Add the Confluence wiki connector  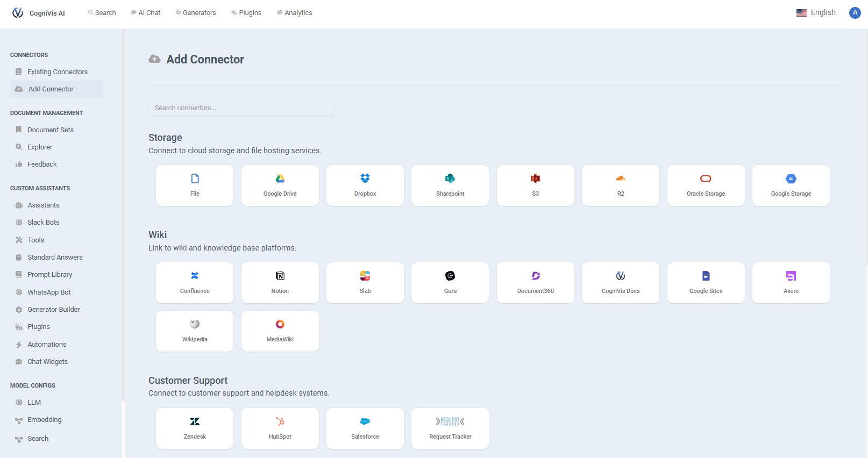(x=195, y=283)
